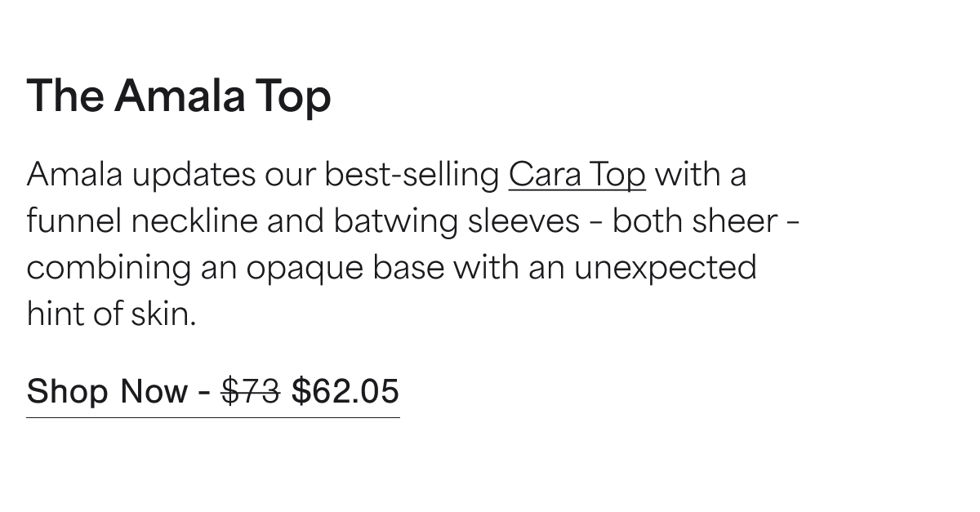Click the word 'unexpected' in the description
This screenshot has width=980, height=512.
(x=665, y=268)
